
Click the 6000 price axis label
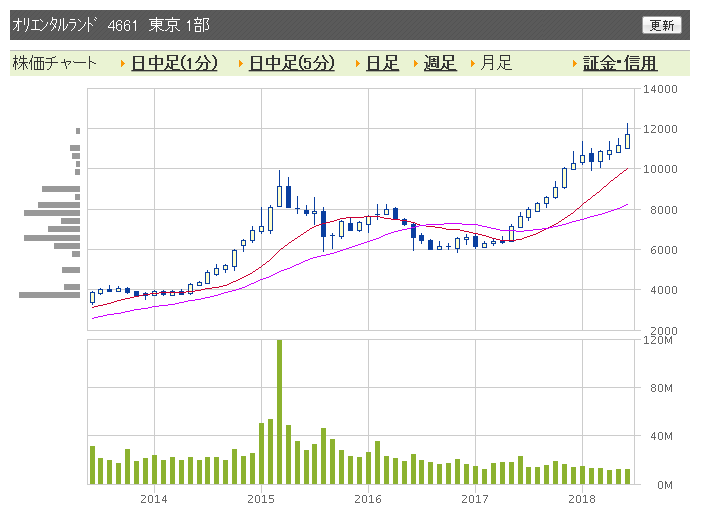pyautogui.click(x=664, y=250)
